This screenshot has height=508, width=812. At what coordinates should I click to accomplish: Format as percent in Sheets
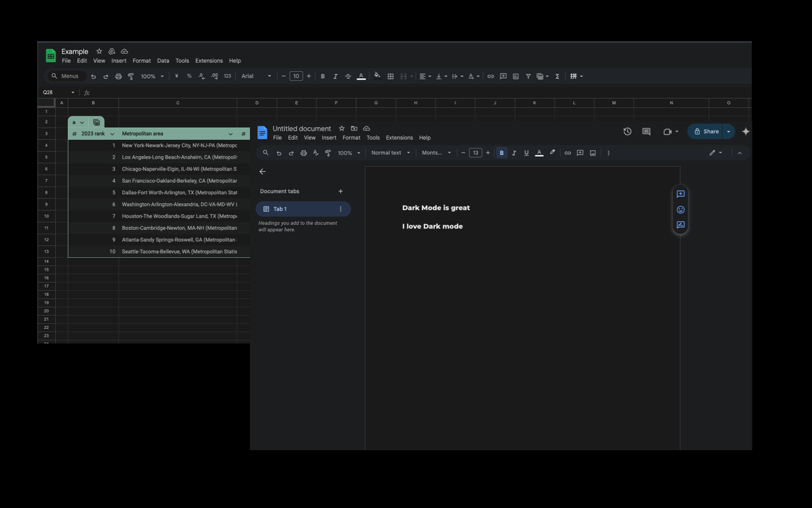coord(189,76)
